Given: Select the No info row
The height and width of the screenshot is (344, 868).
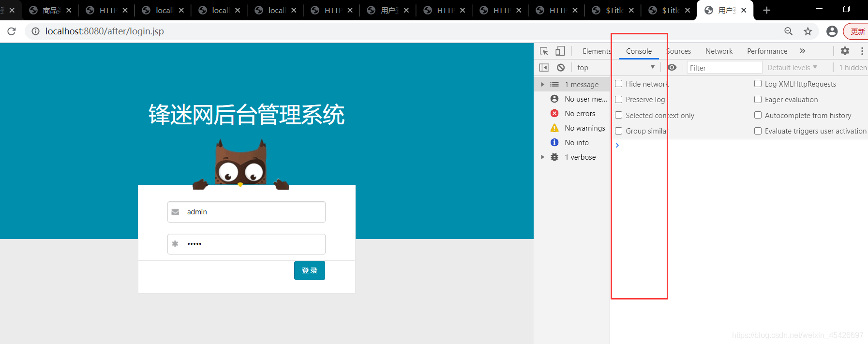Looking at the screenshot, I should [572, 142].
